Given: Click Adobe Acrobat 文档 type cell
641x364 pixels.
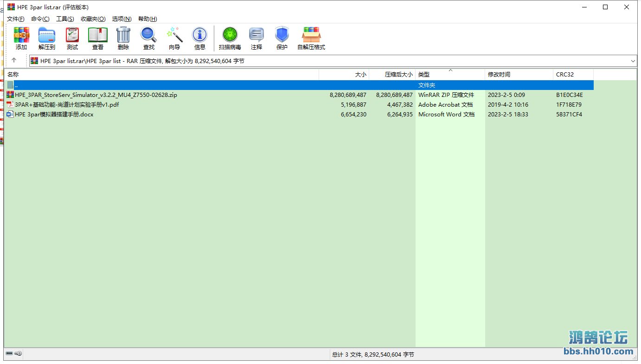Looking at the screenshot, I should (x=445, y=104).
